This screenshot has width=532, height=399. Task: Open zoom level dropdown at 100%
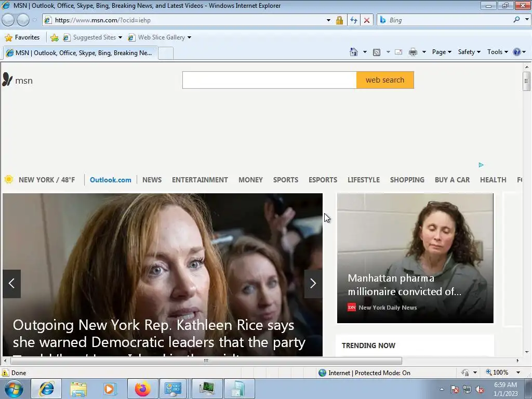tap(518, 373)
